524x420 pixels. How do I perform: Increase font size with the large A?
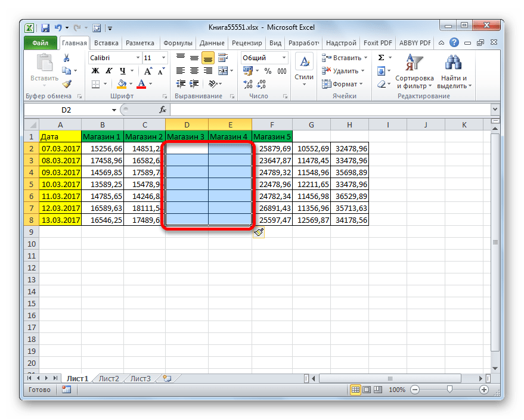pos(148,71)
